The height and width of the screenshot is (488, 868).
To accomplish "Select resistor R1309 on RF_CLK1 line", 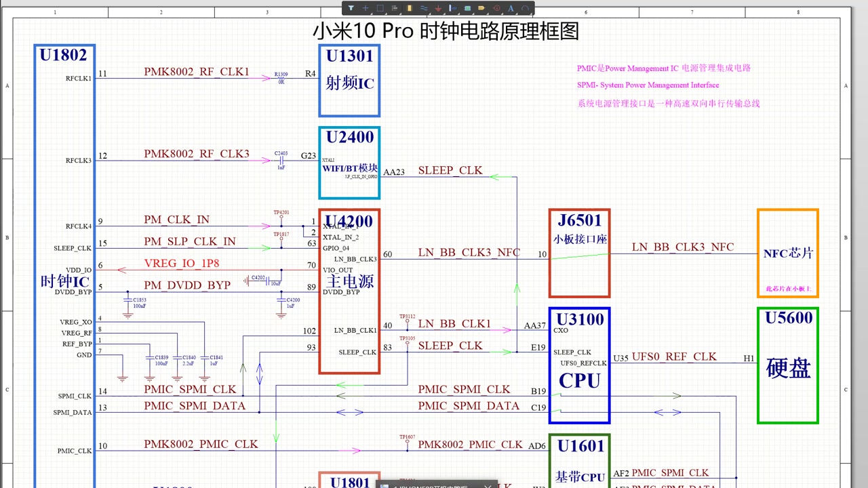I will (x=281, y=77).
